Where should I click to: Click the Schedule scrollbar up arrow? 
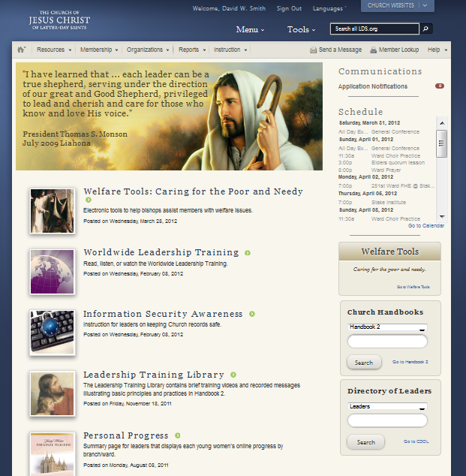click(442, 123)
